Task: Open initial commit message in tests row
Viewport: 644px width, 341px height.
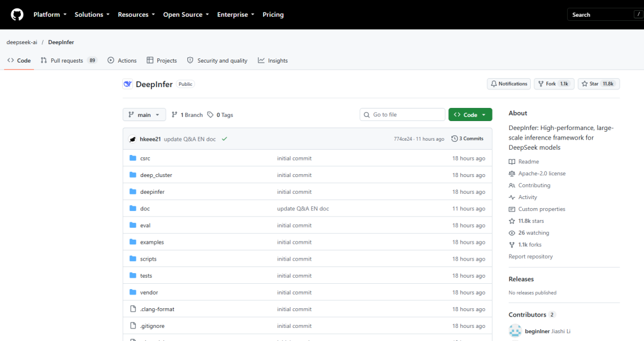Action: pyautogui.click(x=294, y=275)
